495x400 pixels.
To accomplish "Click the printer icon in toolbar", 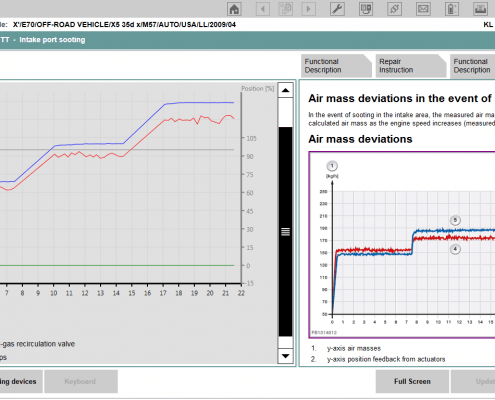I will coord(480,9).
